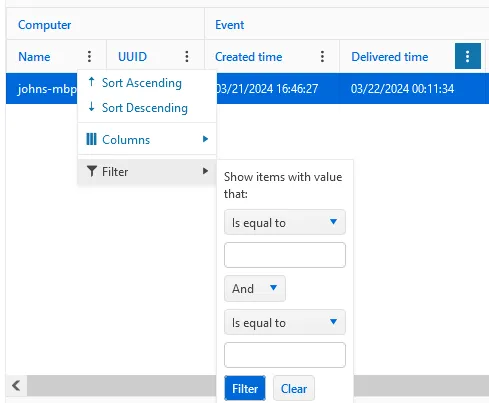Focus the first filter value field
Viewport: 489px width, 403px height.
285,255
